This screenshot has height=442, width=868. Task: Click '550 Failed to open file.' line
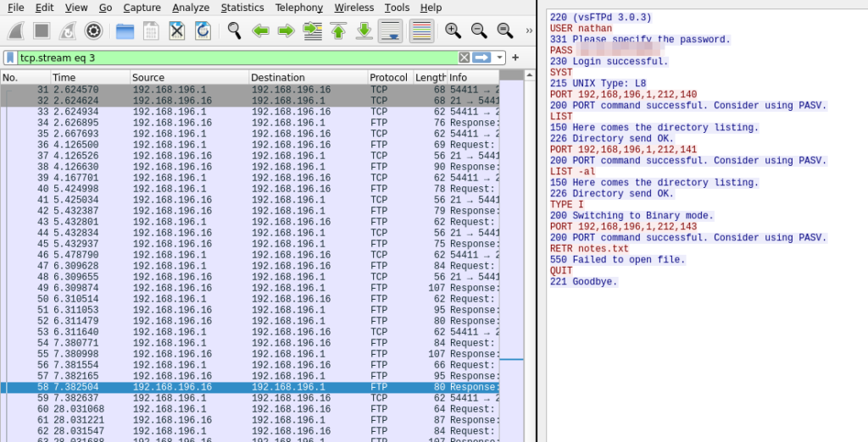pos(617,260)
